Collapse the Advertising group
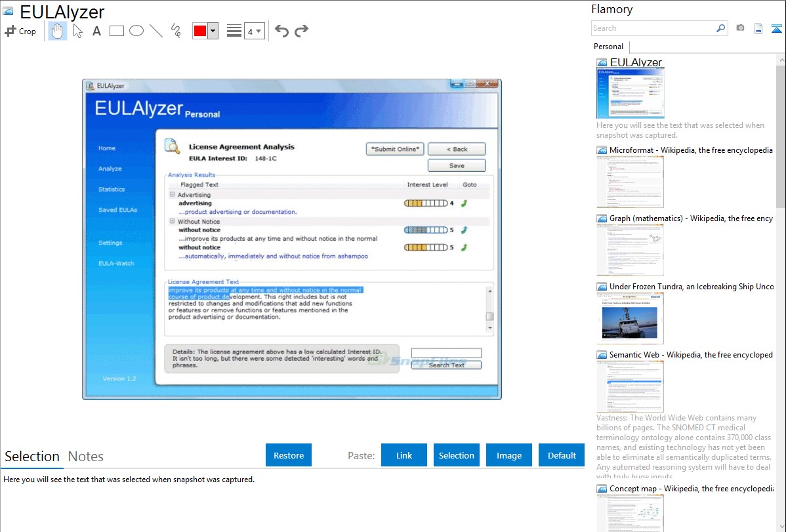Viewport: 786px width, 532px height. click(173, 195)
